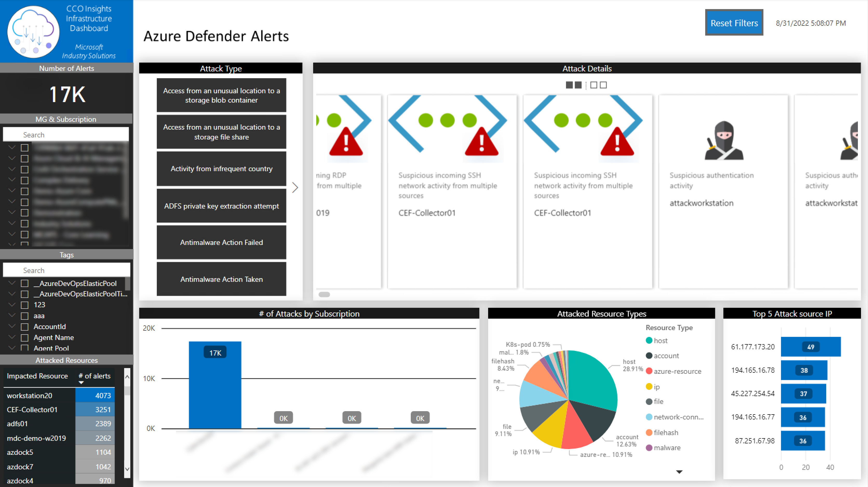Image resolution: width=868 pixels, height=487 pixels.
Task: Click the MG & Subscription Search input field
Action: click(67, 134)
